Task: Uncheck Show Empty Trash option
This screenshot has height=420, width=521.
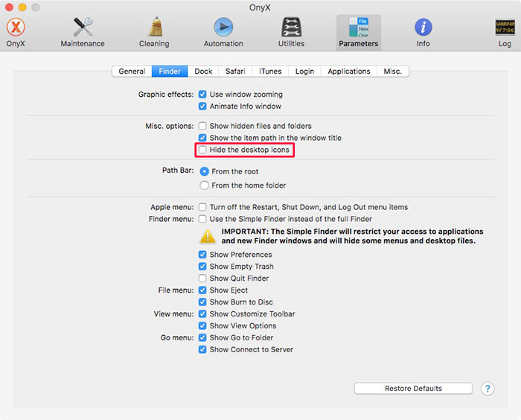Action: pos(202,267)
